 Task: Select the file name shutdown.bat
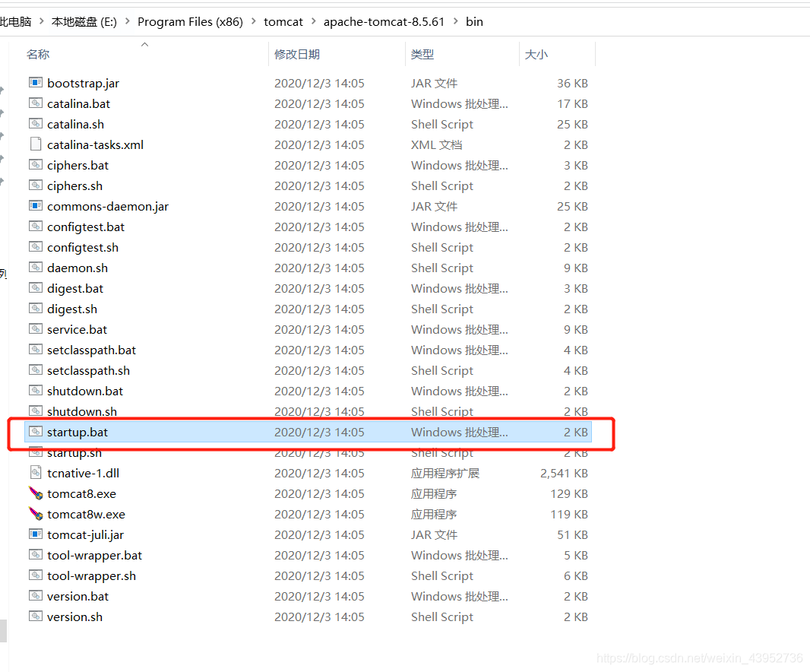point(85,391)
